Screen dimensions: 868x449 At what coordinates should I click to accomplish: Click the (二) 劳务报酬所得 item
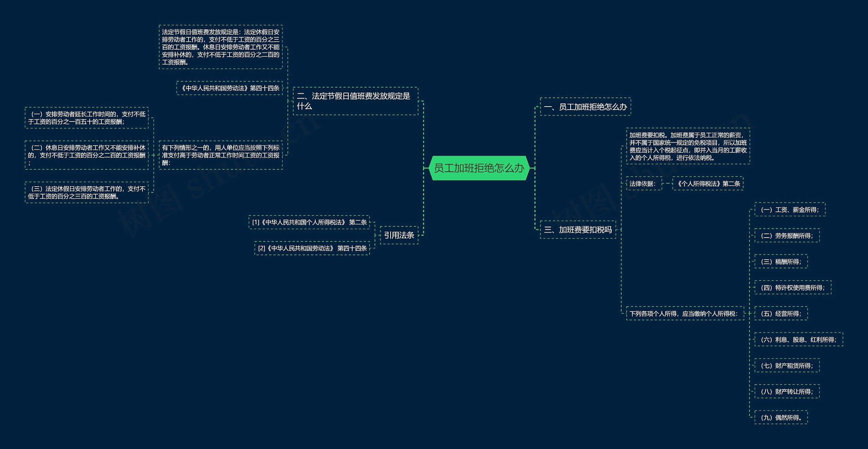pos(787,236)
